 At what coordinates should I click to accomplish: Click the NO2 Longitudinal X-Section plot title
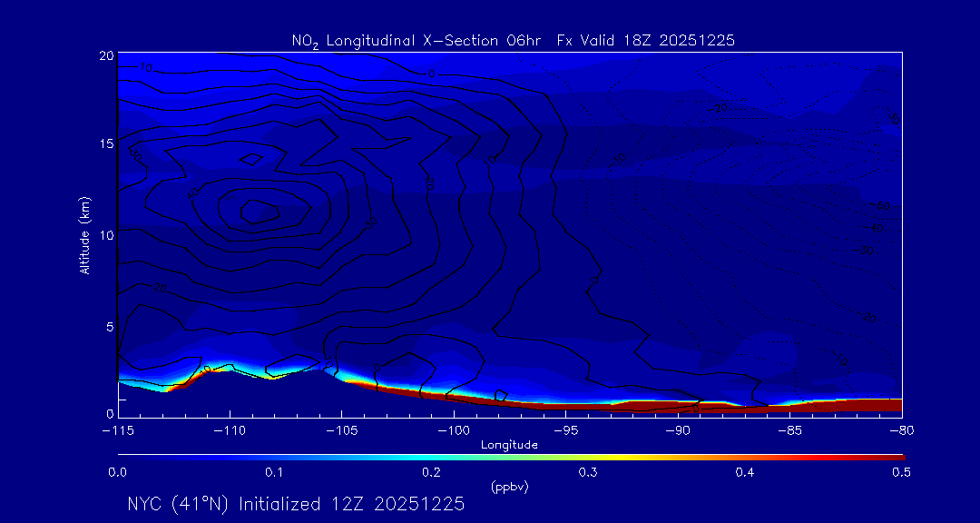pos(512,40)
